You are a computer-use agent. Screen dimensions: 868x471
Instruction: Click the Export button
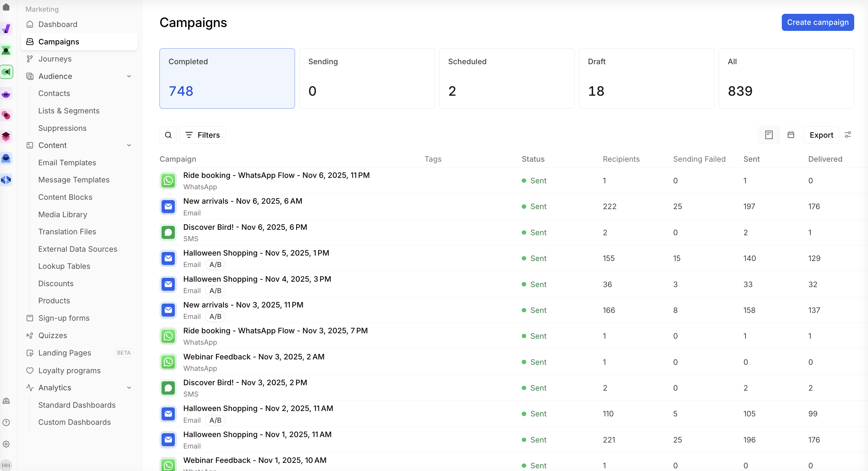(x=821, y=135)
